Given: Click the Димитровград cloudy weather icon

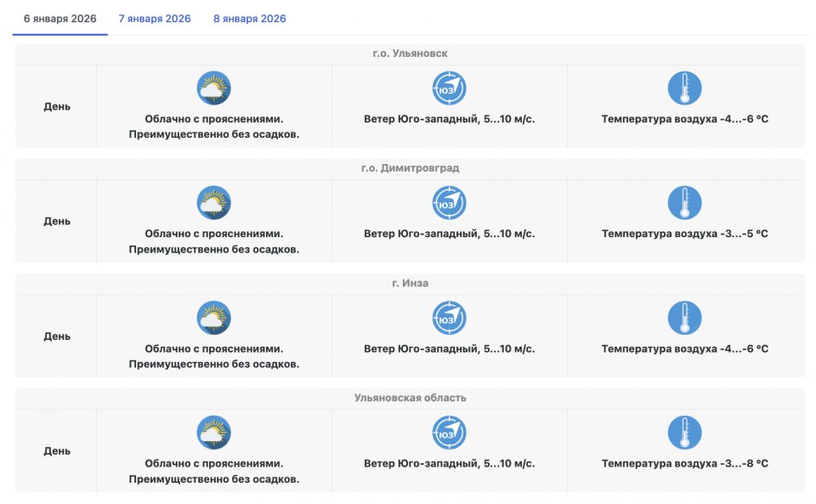Looking at the screenshot, I should click(x=214, y=203).
